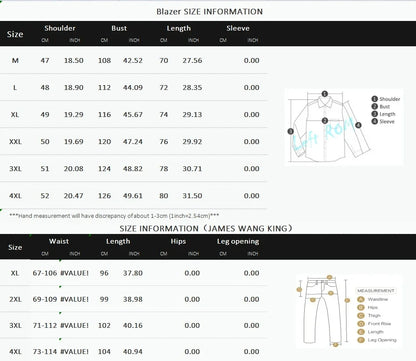
Task: Select pants length 104 cm
Action: 104,352
